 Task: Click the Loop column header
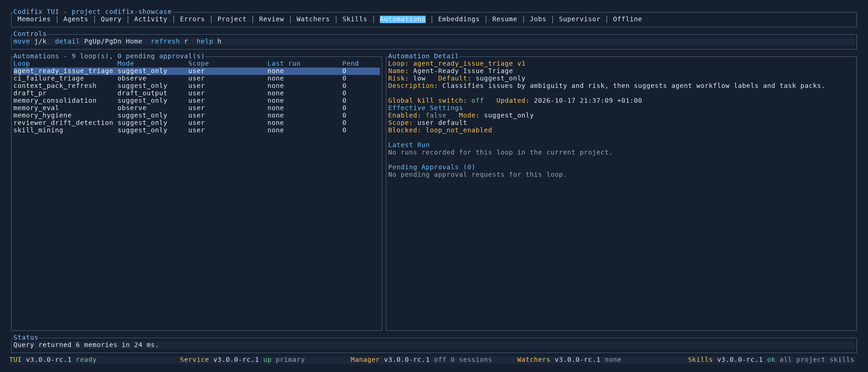coord(21,63)
